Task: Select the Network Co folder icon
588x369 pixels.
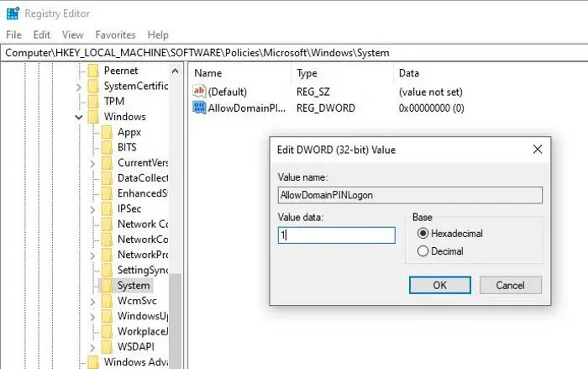Action: (x=107, y=224)
